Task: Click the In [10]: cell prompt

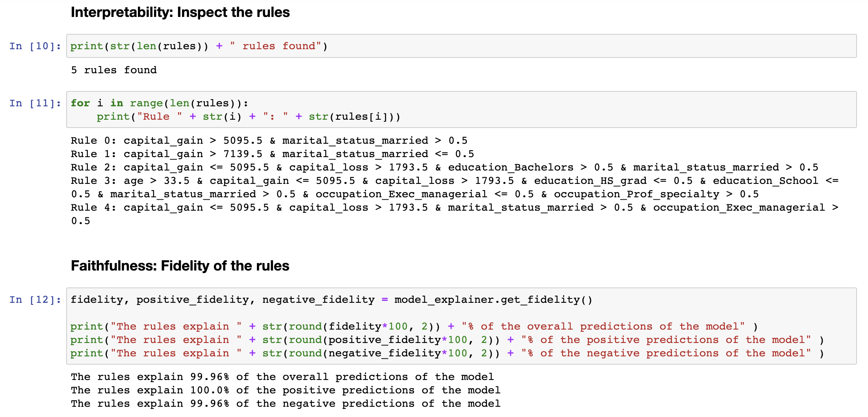Action: (35, 46)
